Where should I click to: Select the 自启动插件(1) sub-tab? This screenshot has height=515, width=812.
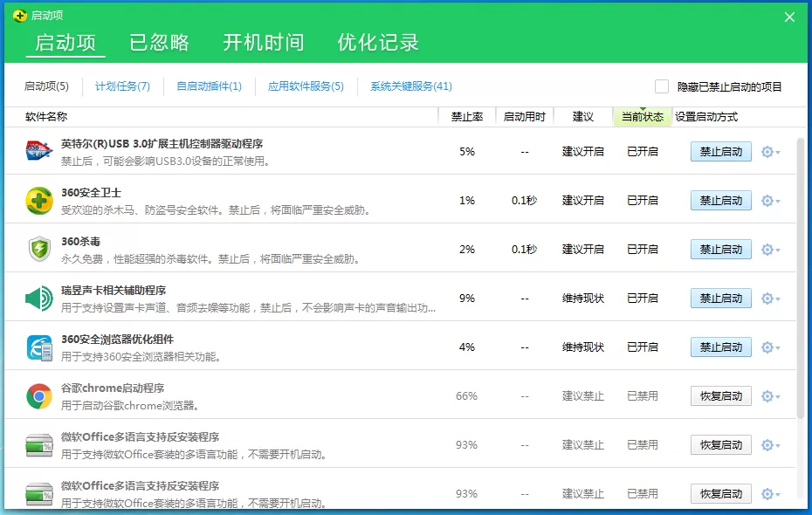click(210, 86)
